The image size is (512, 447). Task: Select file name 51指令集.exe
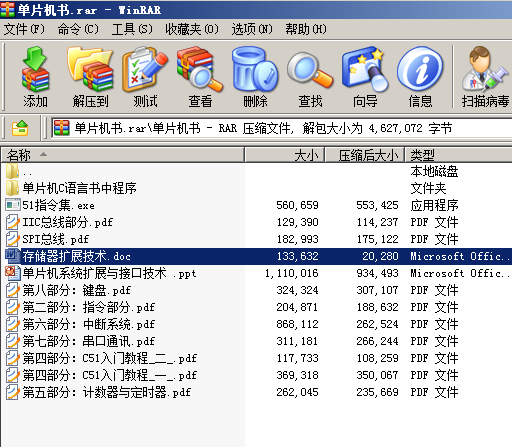click(58, 205)
